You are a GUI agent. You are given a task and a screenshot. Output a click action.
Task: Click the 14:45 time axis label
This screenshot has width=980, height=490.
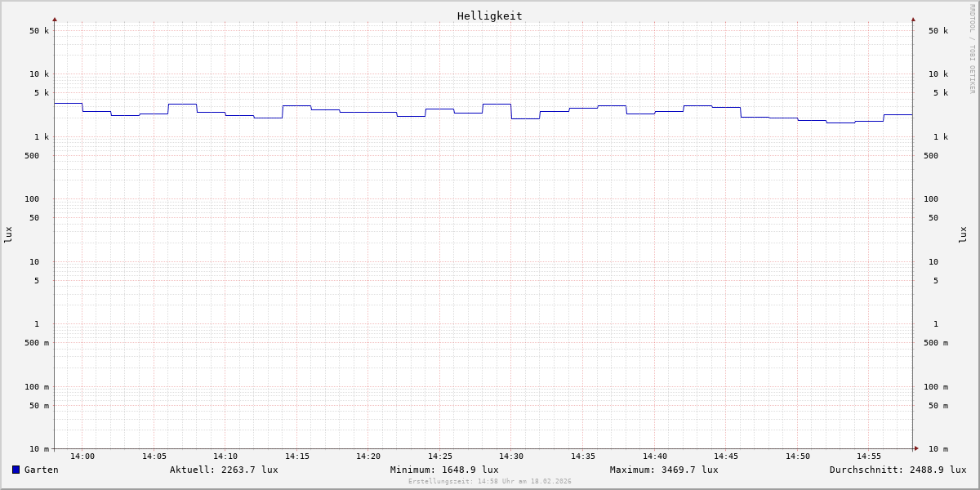[x=726, y=457]
